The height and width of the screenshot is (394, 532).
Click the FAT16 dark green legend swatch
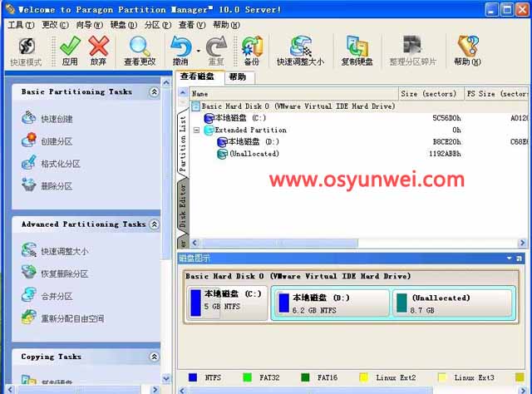click(x=305, y=377)
